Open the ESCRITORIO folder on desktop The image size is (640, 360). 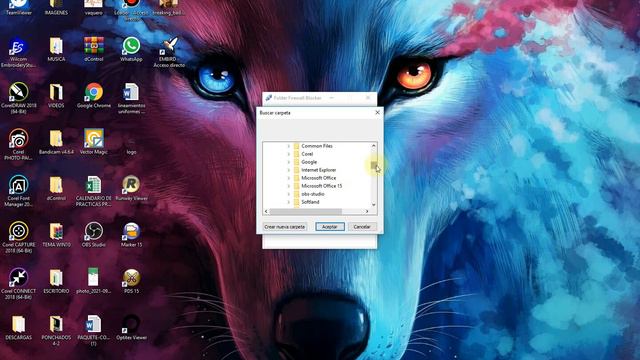(x=56, y=281)
